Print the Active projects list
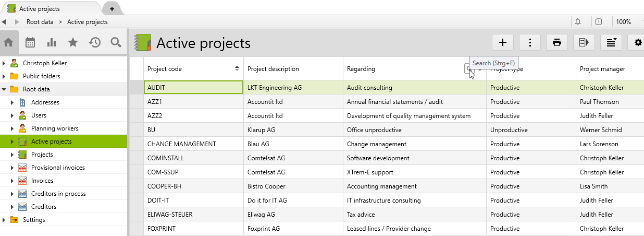644x236 pixels. point(557,43)
